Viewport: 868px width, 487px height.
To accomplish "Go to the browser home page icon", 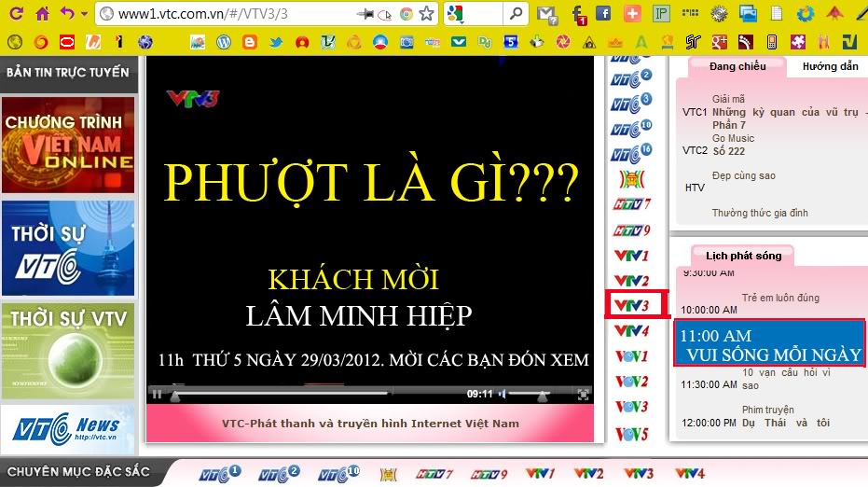I will [42, 13].
